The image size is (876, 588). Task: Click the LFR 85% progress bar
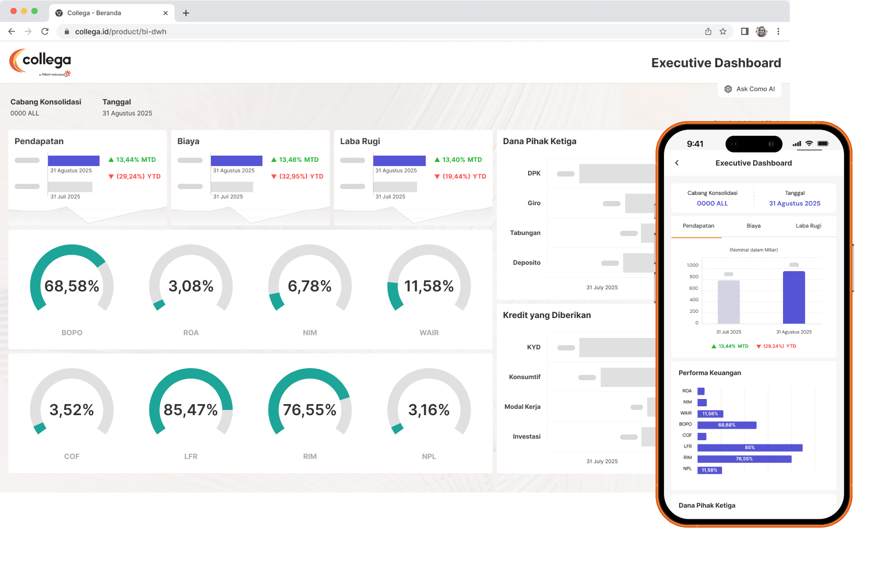750,448
